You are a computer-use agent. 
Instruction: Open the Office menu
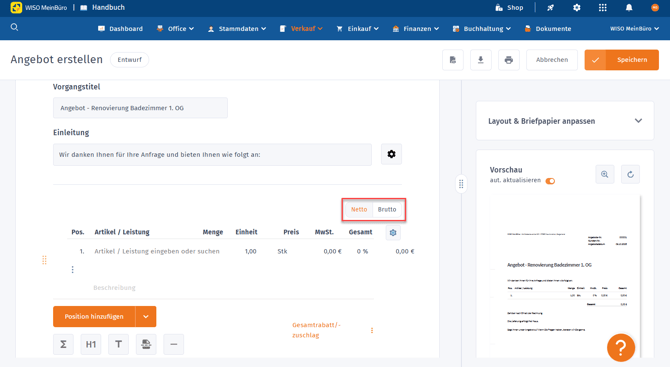[175, 29]
